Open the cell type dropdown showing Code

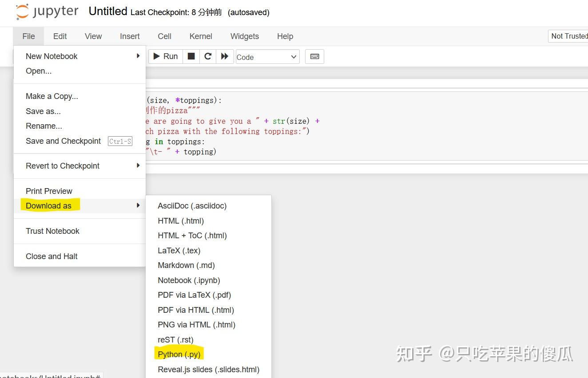(266, 57)
